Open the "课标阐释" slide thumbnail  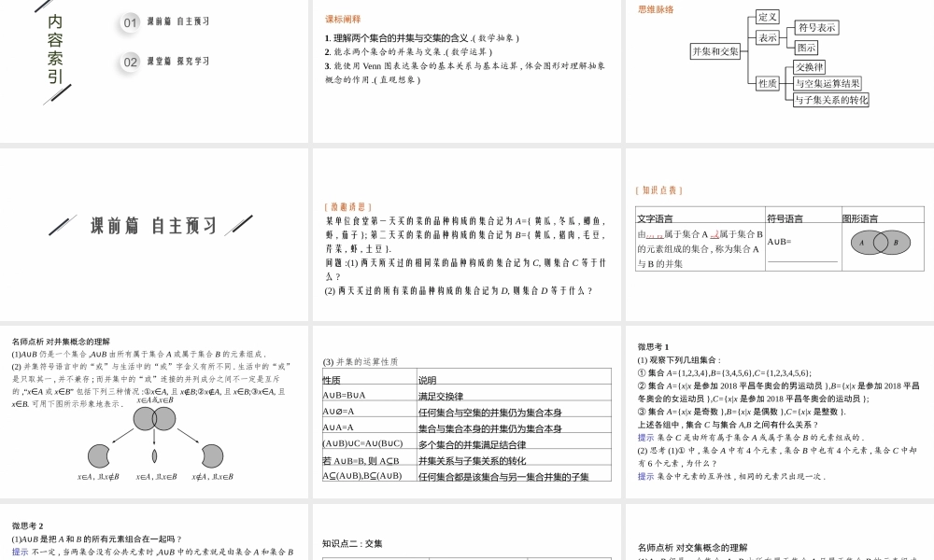[465, 71]
